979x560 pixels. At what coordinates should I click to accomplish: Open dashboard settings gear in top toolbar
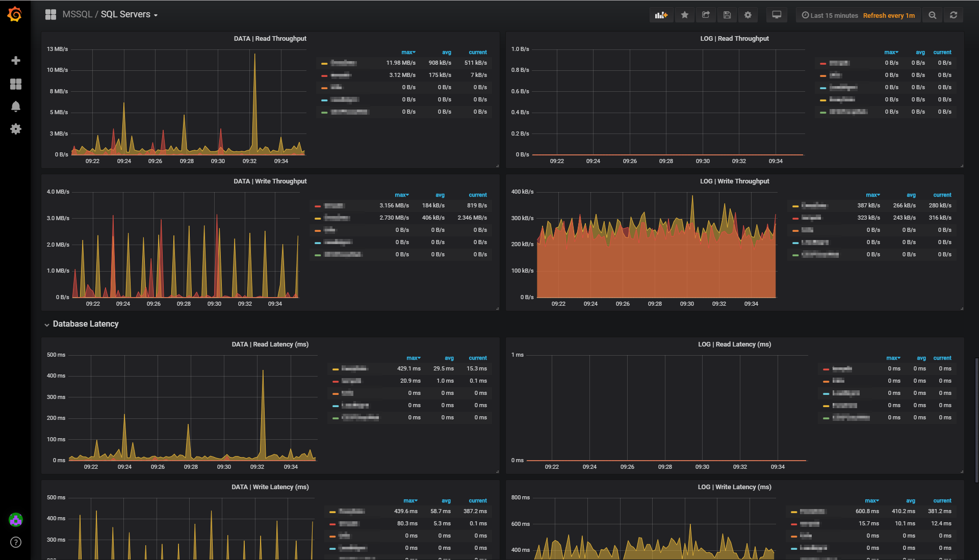coord(748,15)
